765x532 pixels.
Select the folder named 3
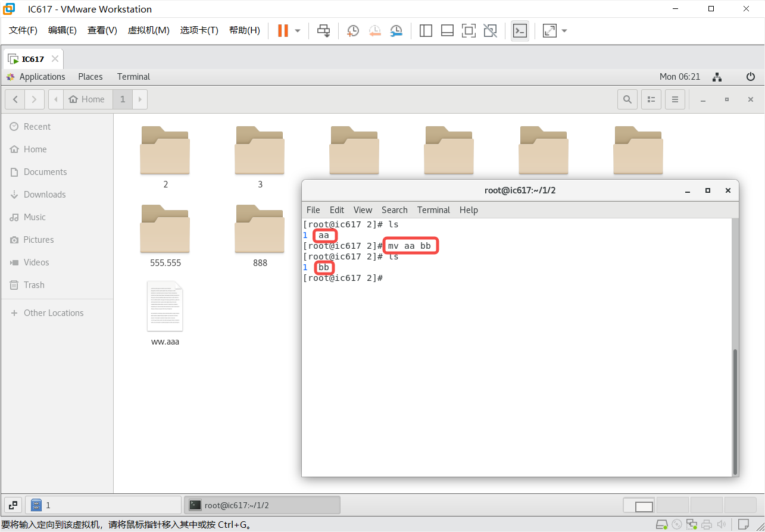260,157
